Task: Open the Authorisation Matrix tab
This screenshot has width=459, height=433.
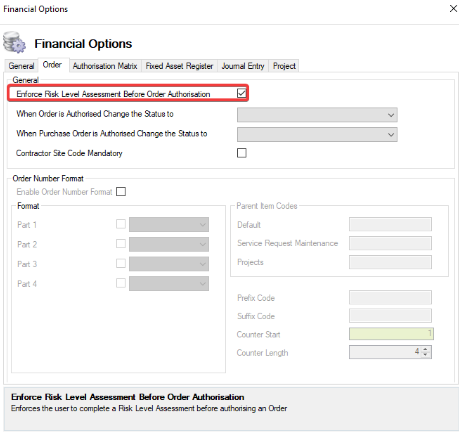Action: [105, 66]
